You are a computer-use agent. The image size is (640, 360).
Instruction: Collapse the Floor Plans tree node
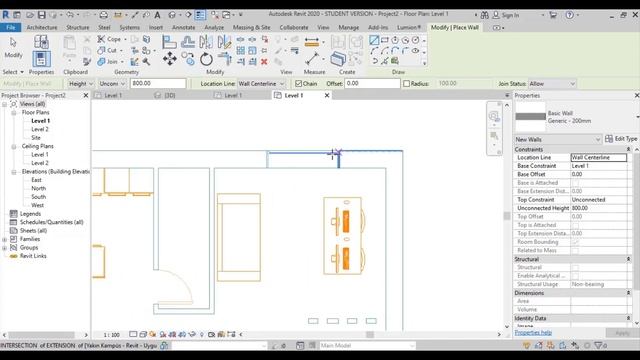coord(13,112)
